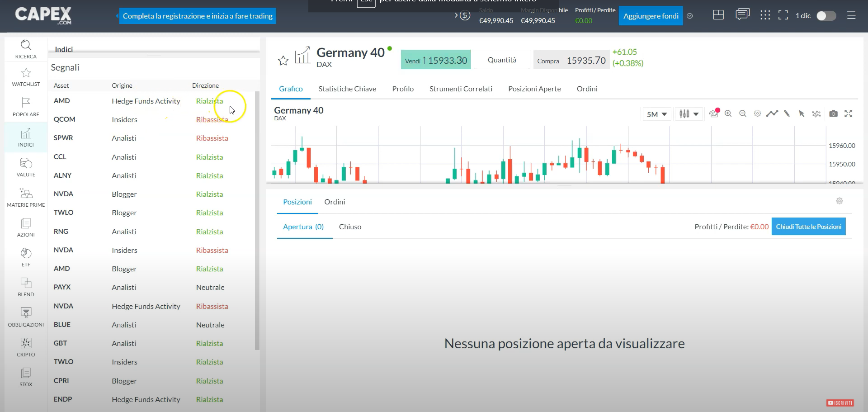Open the candlestick chart type dropdown

tap(689, 114)
